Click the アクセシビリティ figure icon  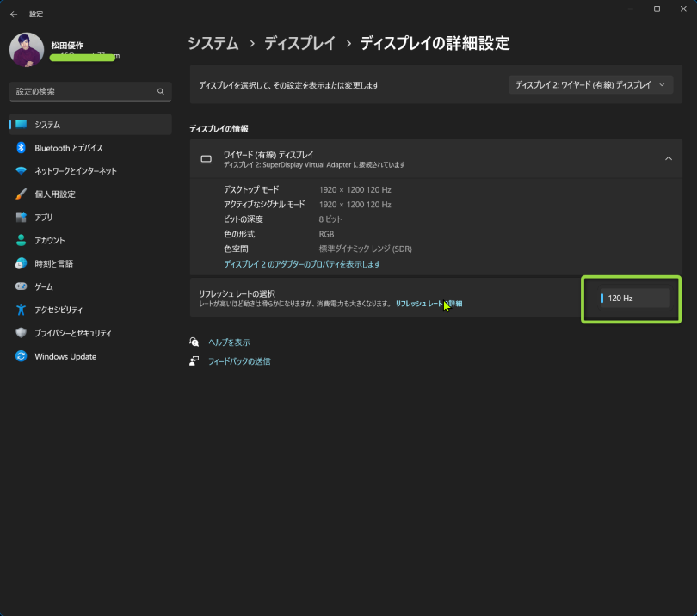click(x=21, y=310)
